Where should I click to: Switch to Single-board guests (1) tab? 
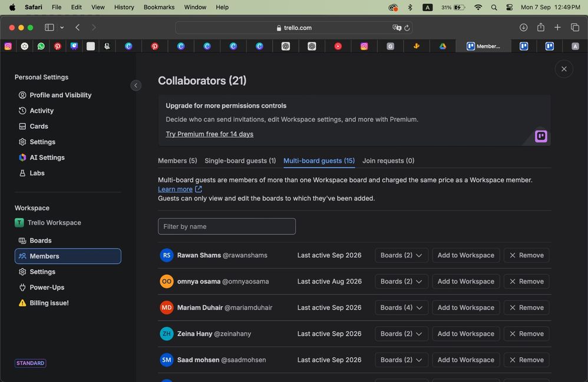240,161
